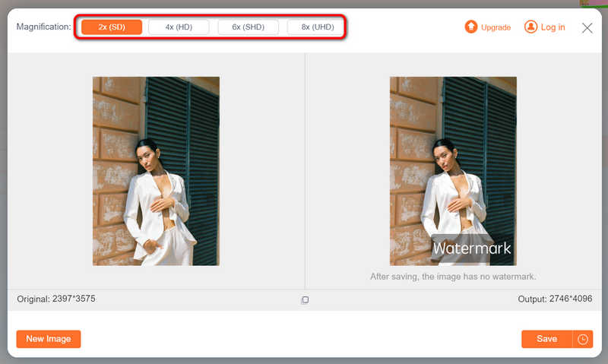608x364 pixels.
Task: Click the Log in user icon
Action: (x=530, y=27)
